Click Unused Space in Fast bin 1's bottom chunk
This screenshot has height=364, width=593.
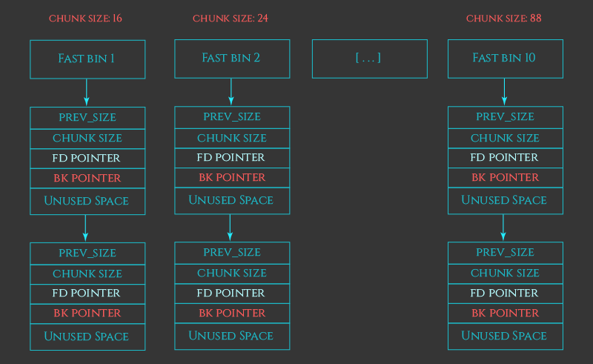click(x=87, y=337)
